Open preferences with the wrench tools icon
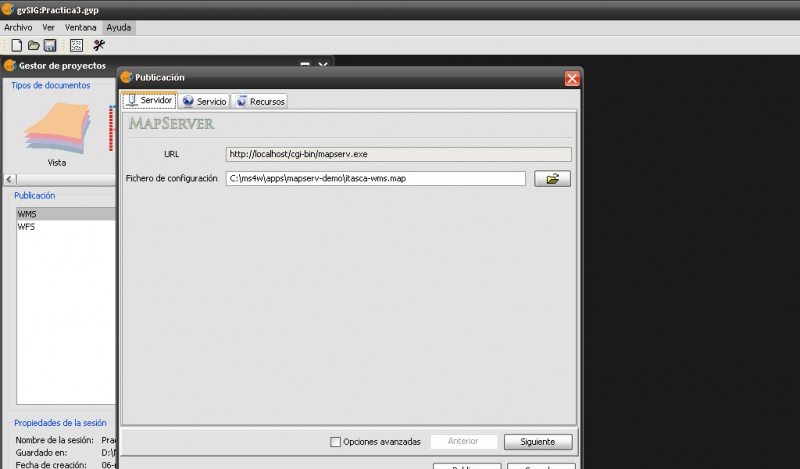This screenshot has height=469, width=800. (x=99, y=45)
